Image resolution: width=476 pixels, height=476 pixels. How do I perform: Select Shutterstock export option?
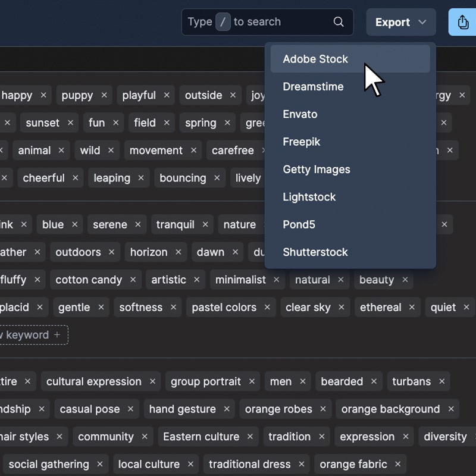350,252
